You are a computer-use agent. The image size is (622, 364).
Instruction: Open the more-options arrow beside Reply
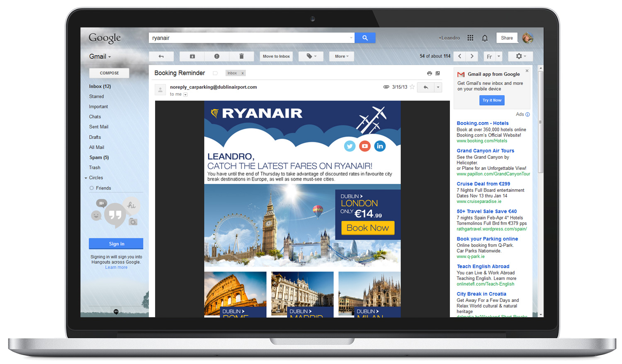point(438,87)
